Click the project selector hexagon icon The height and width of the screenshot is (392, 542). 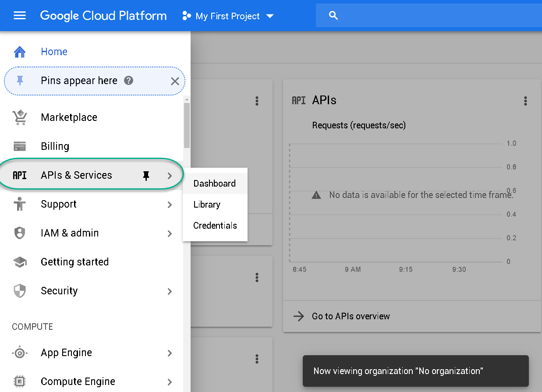[187, 16]
